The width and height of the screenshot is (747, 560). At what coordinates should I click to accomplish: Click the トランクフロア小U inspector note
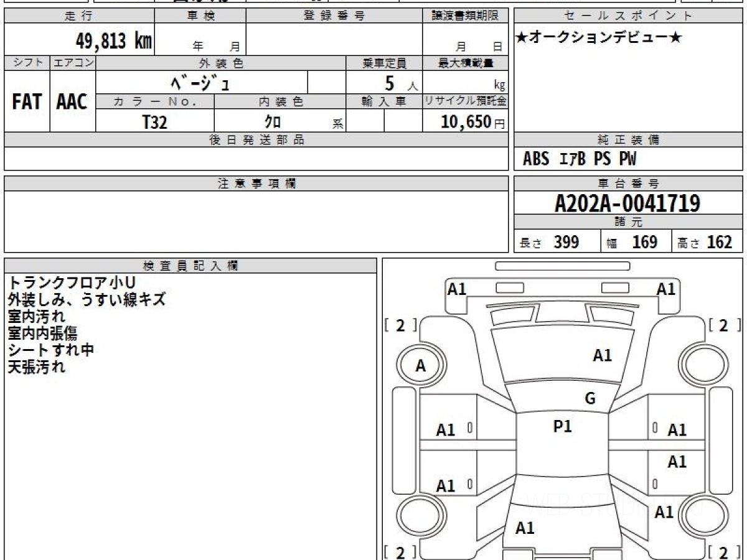(x=71, y=283)
